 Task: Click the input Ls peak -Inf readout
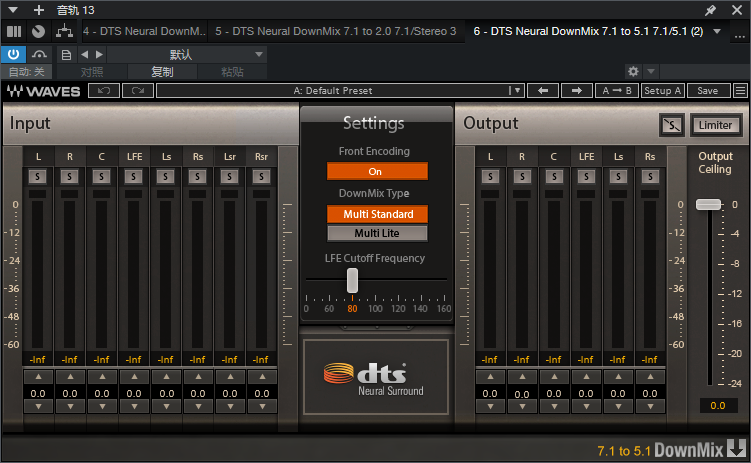coord(166,360)
